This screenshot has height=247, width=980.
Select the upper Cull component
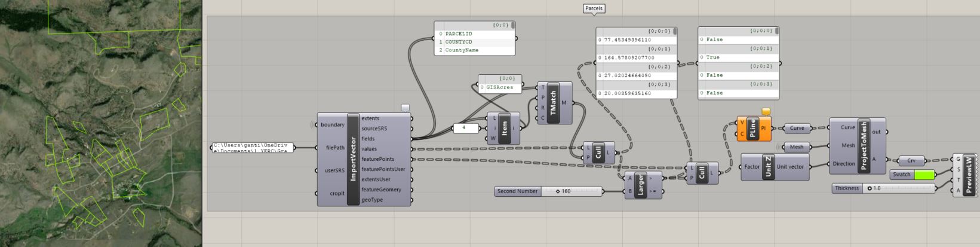(599, 153)
